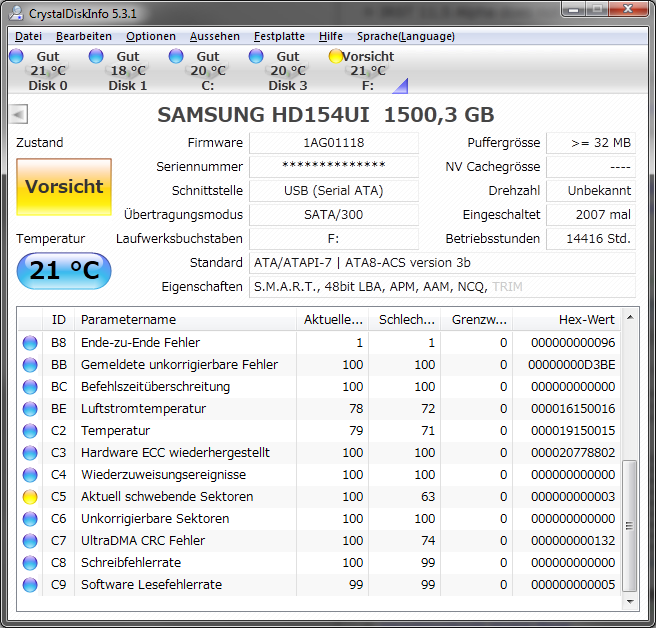The width and height of the screenshot is (656, 628).
Task: Click the Laufwerksbuchstaben F: field
Action: tap(334, 239)
